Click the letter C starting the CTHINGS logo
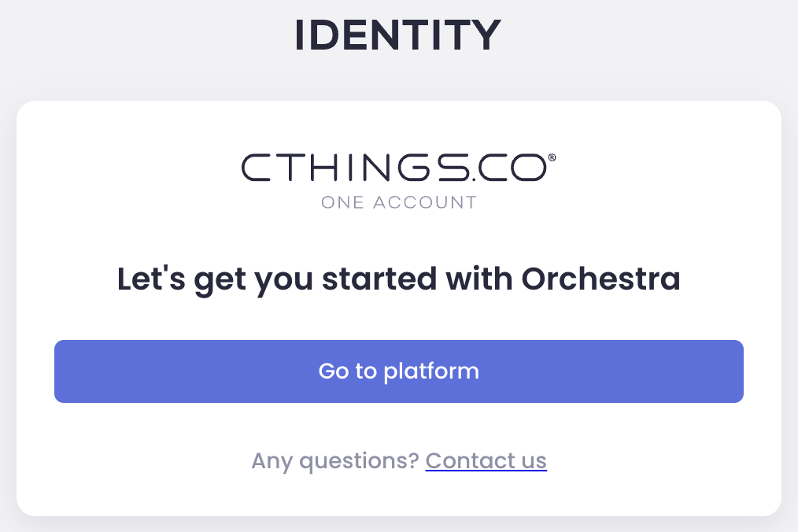The height and width of the screenshot is (532, 798). (255, 168)
